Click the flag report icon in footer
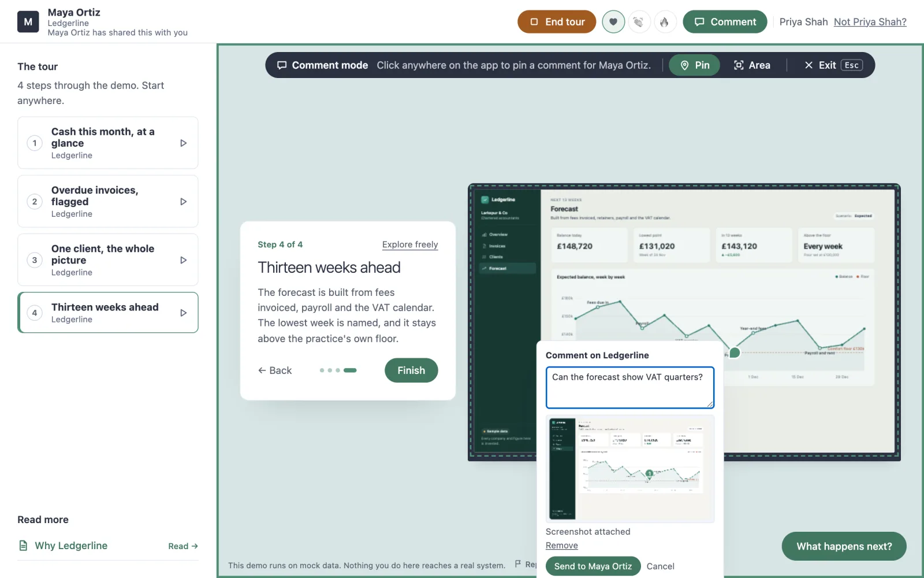The image size is (924, 578). [x=518, y=564]
